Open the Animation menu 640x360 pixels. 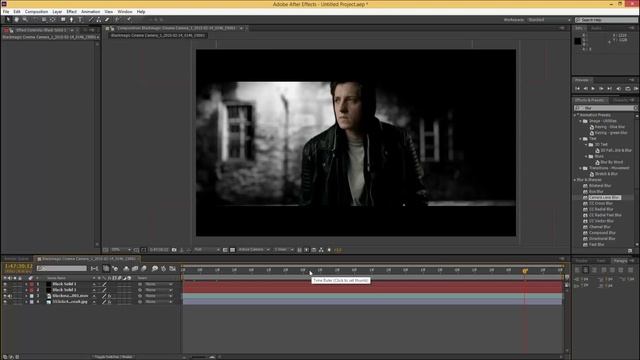coord(91,12)
